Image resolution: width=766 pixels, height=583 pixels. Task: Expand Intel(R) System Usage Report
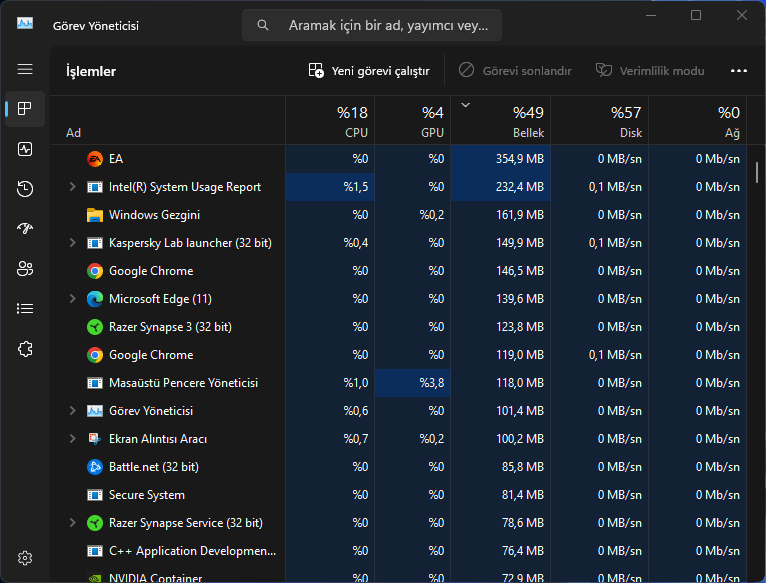pyautogui.click(x=72, y=187)
